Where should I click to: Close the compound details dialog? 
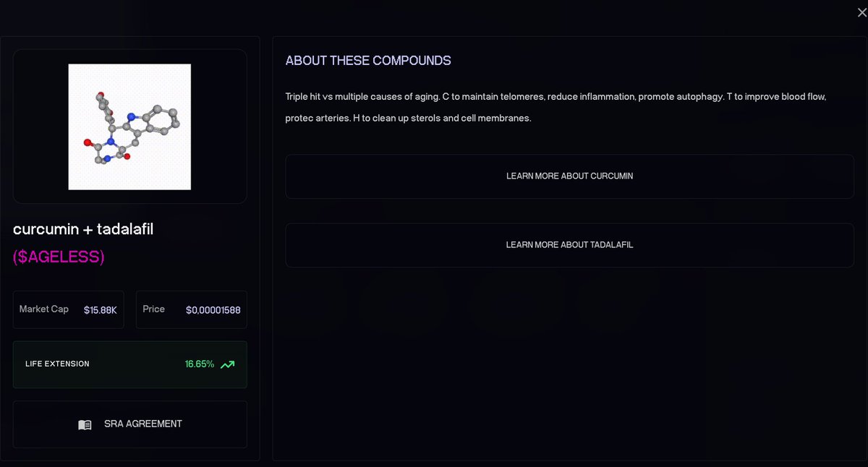(861, 12)
